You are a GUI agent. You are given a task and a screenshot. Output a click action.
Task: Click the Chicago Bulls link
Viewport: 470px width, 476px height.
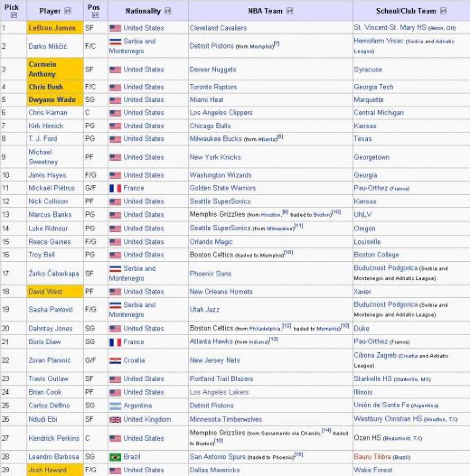point(210,126)
